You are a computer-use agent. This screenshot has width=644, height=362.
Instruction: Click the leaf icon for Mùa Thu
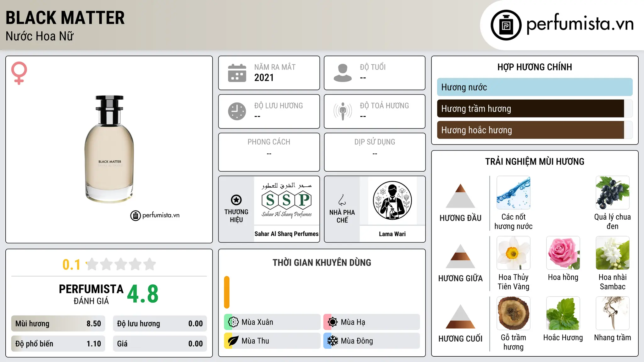[233, 341]
